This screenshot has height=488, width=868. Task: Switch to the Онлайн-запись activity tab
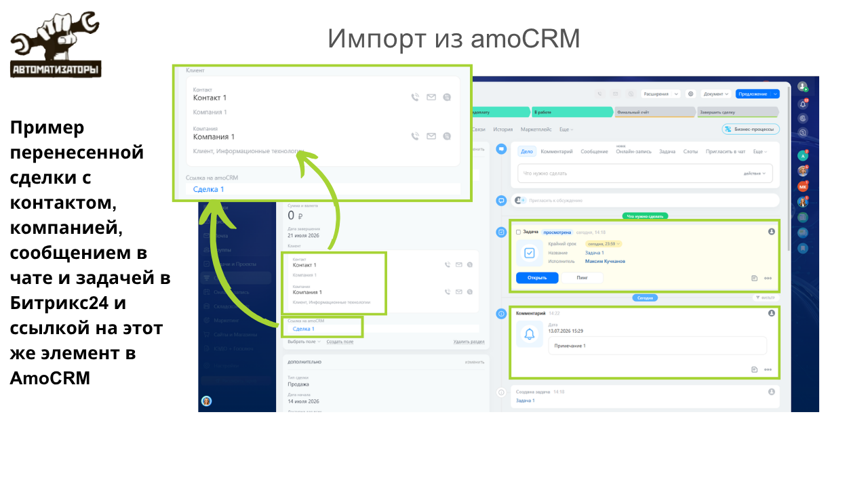coord(633,151)
